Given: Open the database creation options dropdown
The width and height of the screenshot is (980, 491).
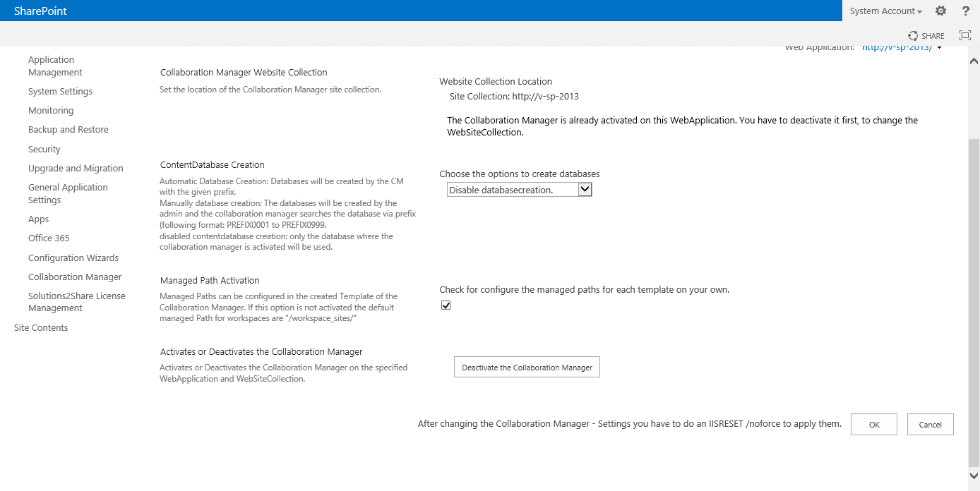Looking at the screenshot, I should [519, 190].
